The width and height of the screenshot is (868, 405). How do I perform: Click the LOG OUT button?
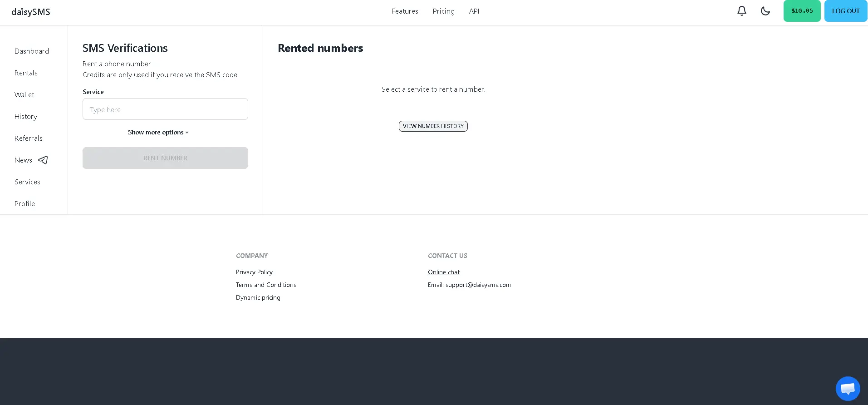(x=846, y=11)
